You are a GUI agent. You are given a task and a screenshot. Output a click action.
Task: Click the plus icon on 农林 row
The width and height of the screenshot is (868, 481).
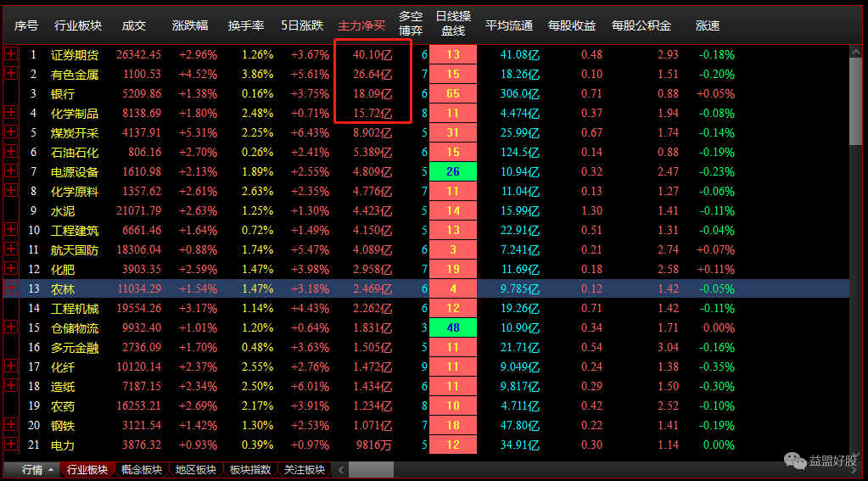click(x=11, y=288)
